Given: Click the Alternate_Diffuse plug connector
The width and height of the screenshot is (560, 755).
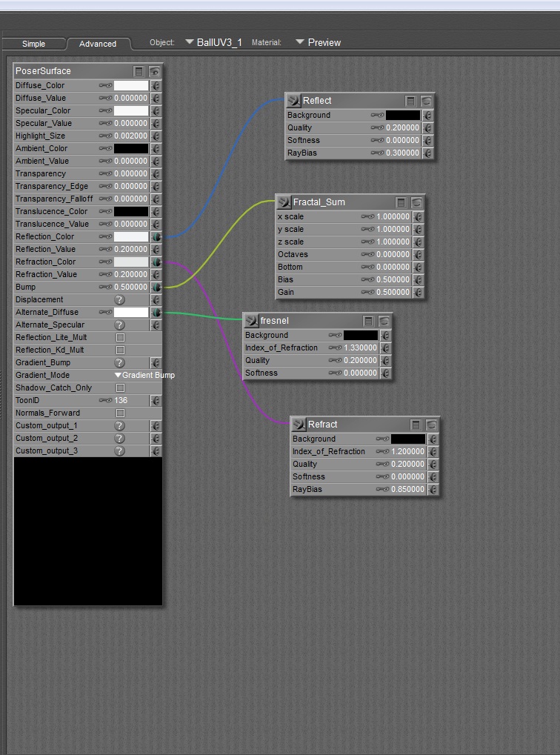Looking at the screenshot, I should coord(156,312).
